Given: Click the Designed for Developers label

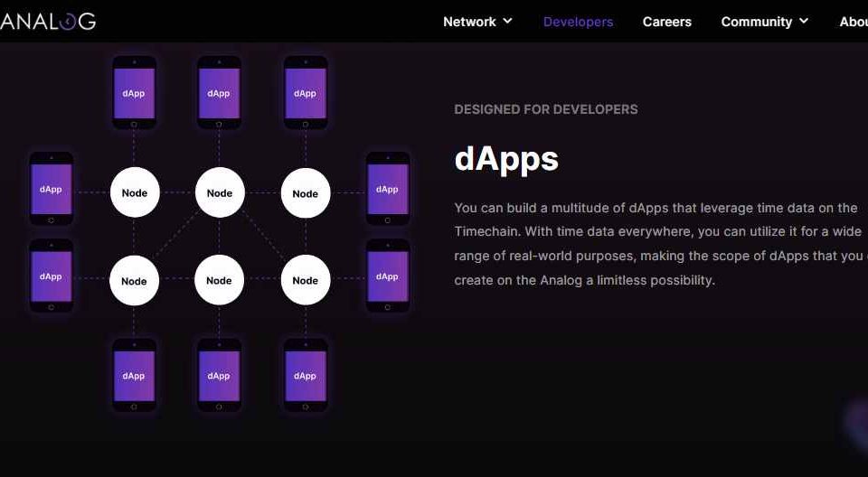Looking at the screenshot, I should click(546, 109).
